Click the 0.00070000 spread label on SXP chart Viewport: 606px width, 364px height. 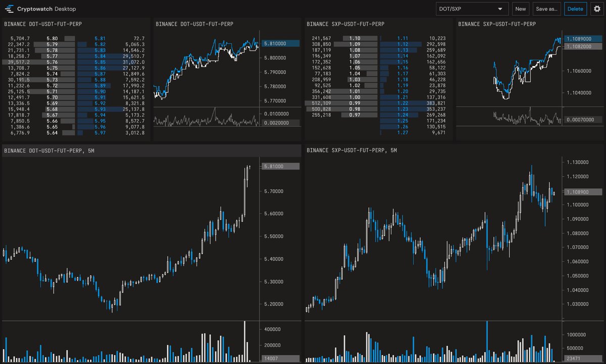pyautogui.click(x=583, y=119)
